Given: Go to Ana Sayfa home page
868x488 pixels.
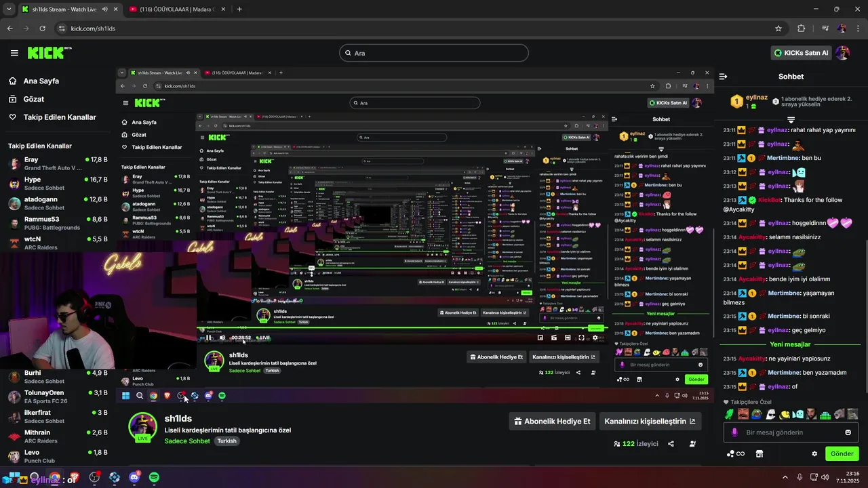Looking at the screenshot, I should coord(41,81).
